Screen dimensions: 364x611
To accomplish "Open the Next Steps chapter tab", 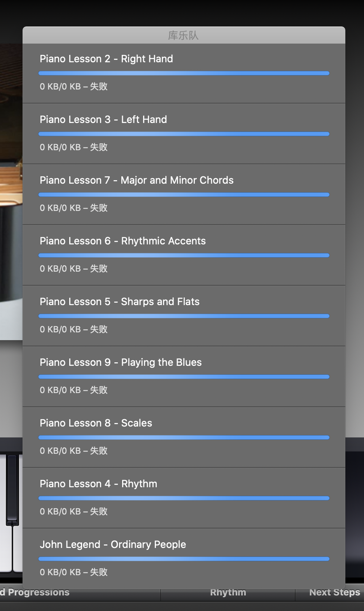I will pos(334,593).
